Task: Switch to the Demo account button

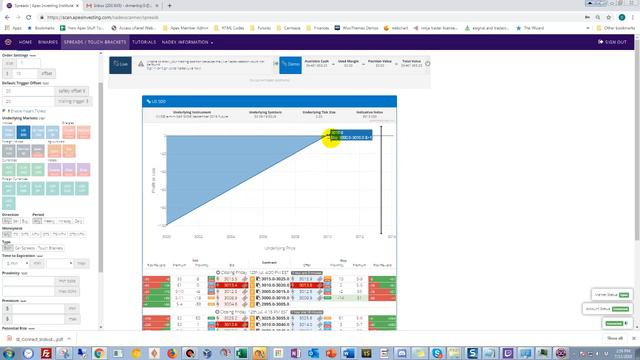Action: tap(290, 64)
